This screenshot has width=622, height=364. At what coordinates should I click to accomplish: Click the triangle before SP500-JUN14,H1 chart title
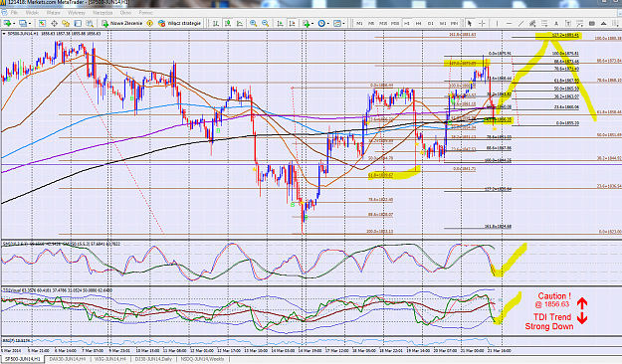click(4, 34)
